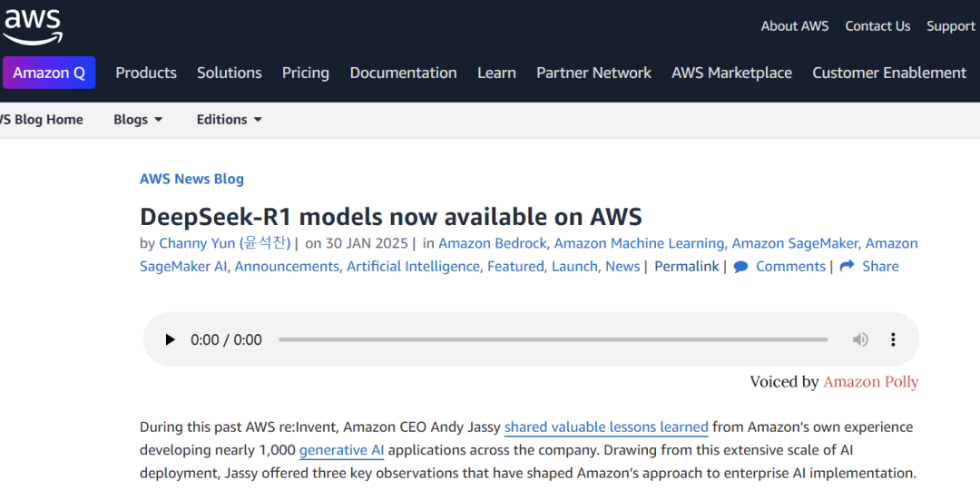Screen dimensions: 980x490
Task: Click the AWS News Blog link
Action: (191, 180)
